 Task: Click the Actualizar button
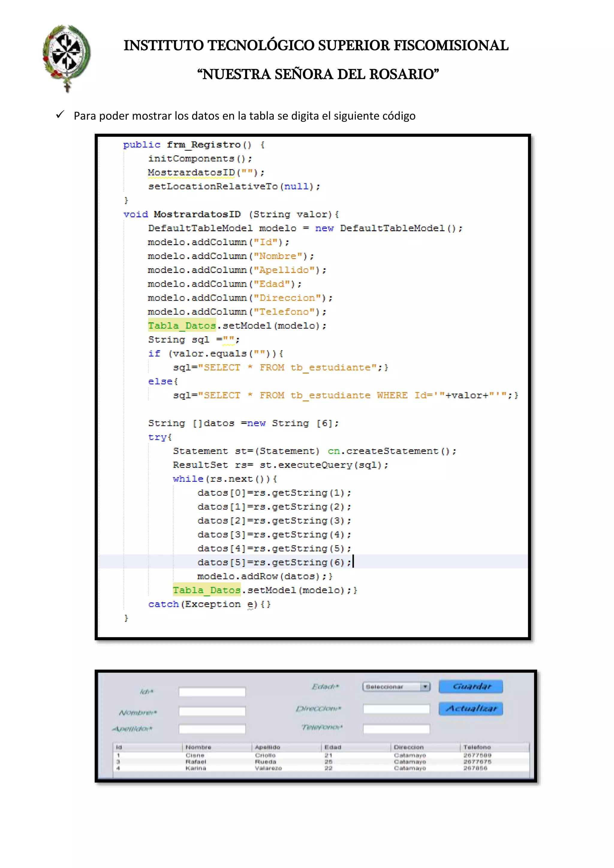(471, 709)
